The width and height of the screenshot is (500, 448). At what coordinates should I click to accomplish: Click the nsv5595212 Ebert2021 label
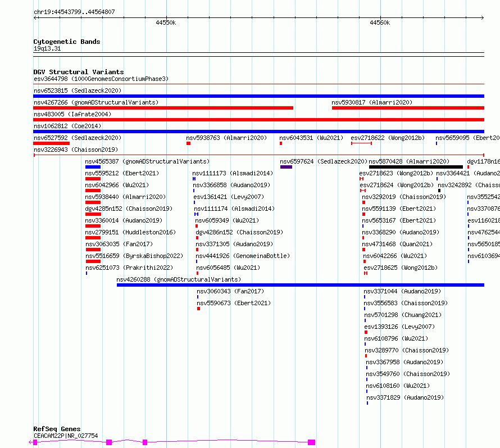122,173
